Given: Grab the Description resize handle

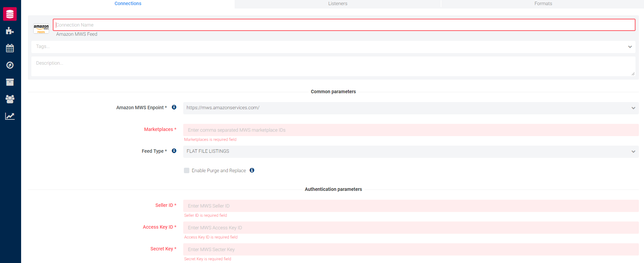Looking at the screenshot, I should pos(633,74).
